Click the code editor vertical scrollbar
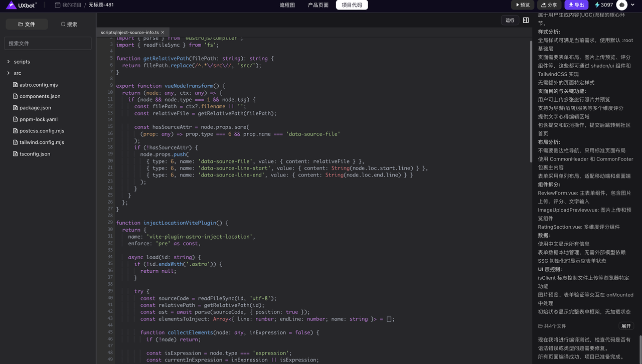The height and width of the screenshot is (364, 642). coord(530,100)
